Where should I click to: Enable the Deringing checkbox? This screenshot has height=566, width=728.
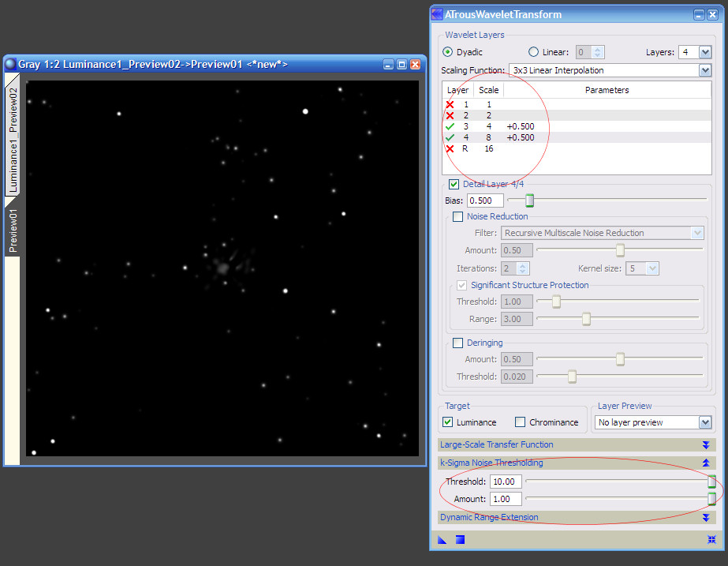pyautogui.click(x=457, y=343)
